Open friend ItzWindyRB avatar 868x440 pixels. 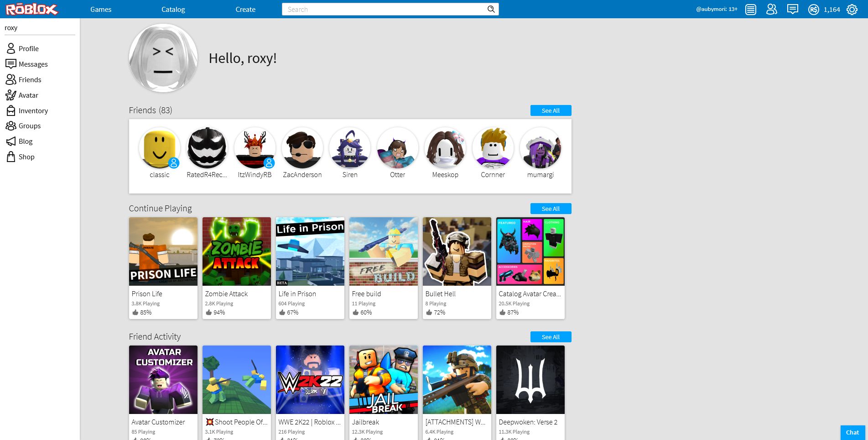click(255, 148)
